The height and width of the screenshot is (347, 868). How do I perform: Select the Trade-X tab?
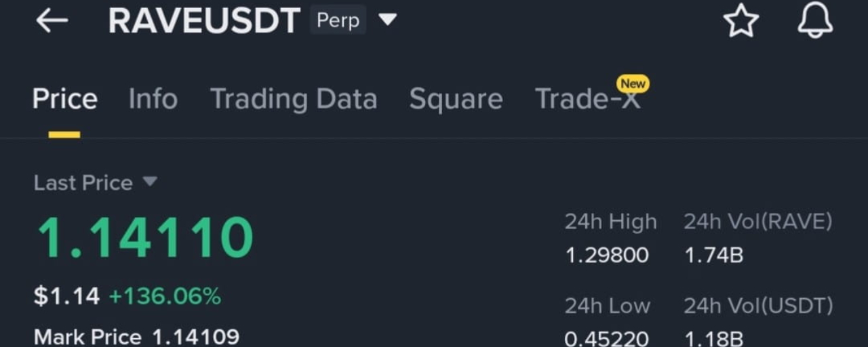pyautogui.click(x=586, y=100)
